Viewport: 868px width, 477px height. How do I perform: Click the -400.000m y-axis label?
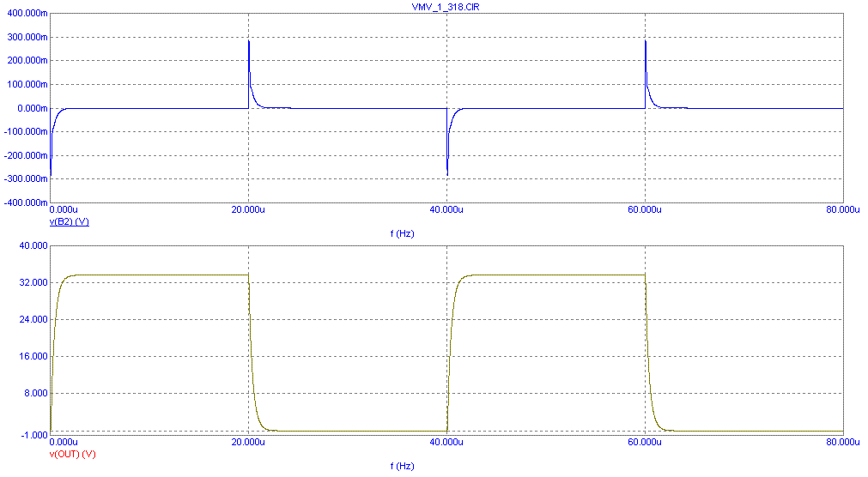click(x=26, y=202)
